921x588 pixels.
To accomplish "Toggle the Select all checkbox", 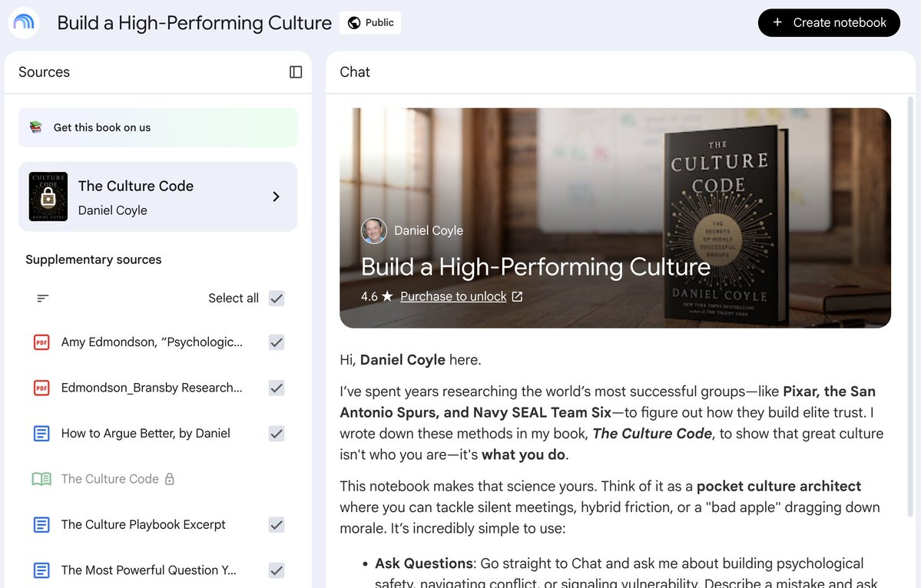I will [x=277, y=298].
